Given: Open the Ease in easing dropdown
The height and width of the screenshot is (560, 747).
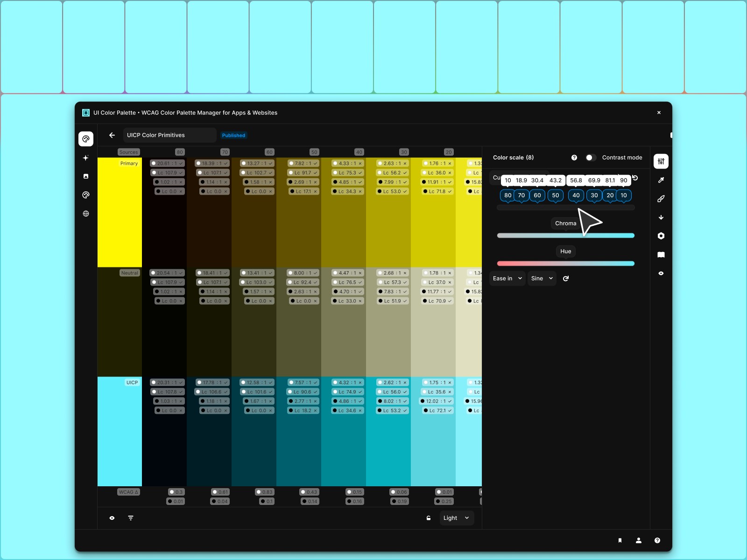Looking at the screenshot, I should (x=507, y=278).
